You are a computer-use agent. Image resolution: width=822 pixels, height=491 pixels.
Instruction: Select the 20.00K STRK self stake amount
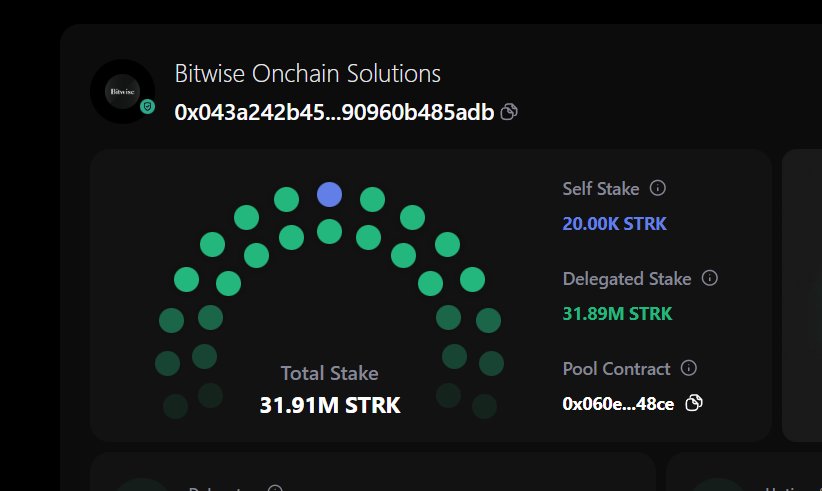(614, 224)
